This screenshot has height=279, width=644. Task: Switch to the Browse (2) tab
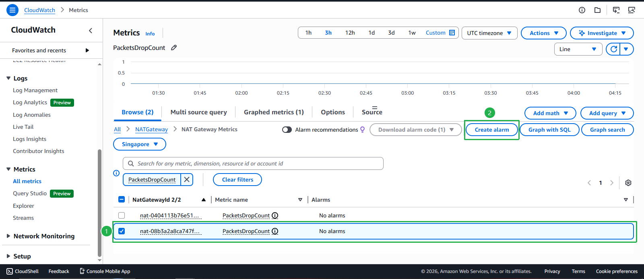click(x=138, y=112)
